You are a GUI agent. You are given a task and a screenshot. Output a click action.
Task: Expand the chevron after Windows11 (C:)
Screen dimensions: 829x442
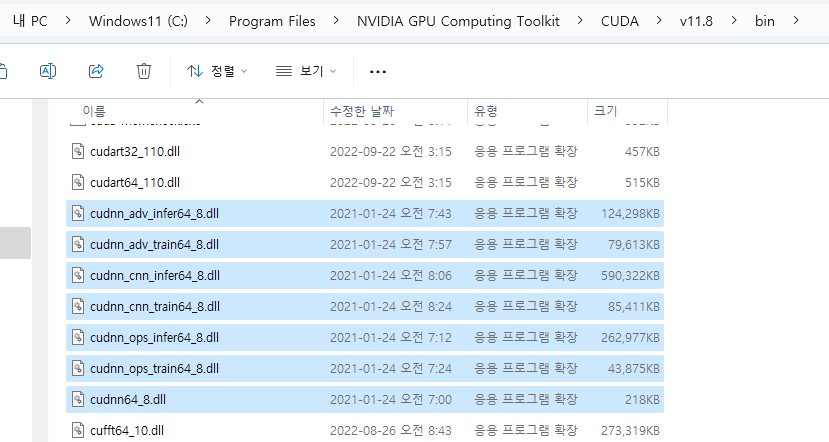pos(208,21)
